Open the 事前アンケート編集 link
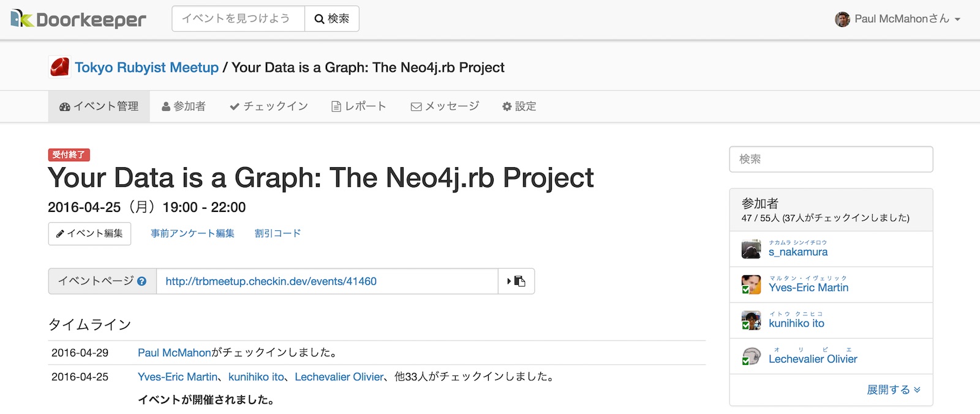Image resolution: width=980 pixels, height=414 pixels. tap(193, 233)
